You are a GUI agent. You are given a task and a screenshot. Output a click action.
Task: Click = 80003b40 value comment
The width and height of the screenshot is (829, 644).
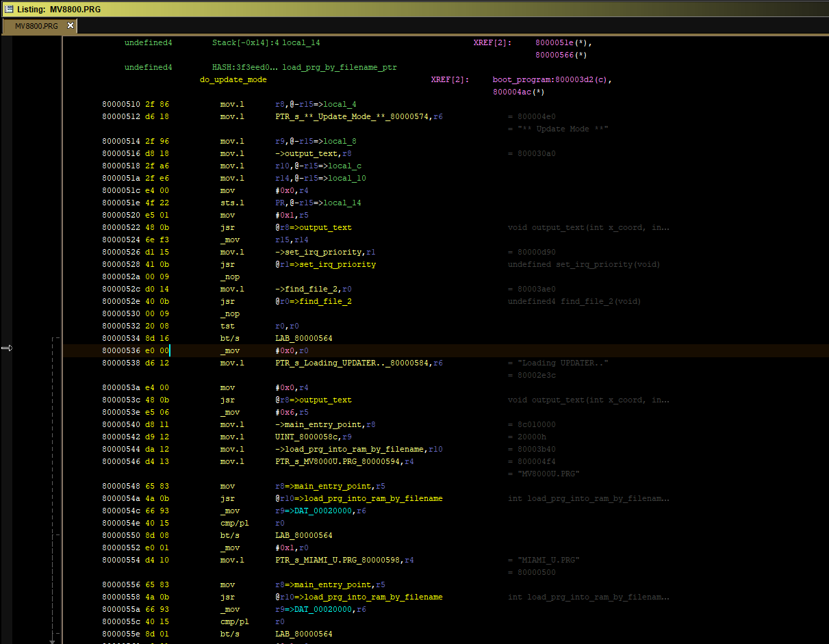click(x=532, y=449)
